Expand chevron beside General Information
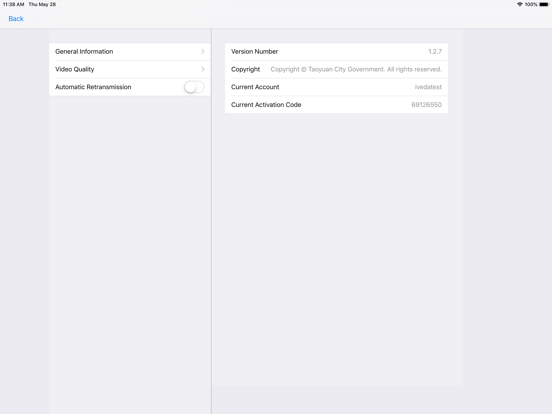The width and height of the screenshot is (552, 414). [203, 51]
